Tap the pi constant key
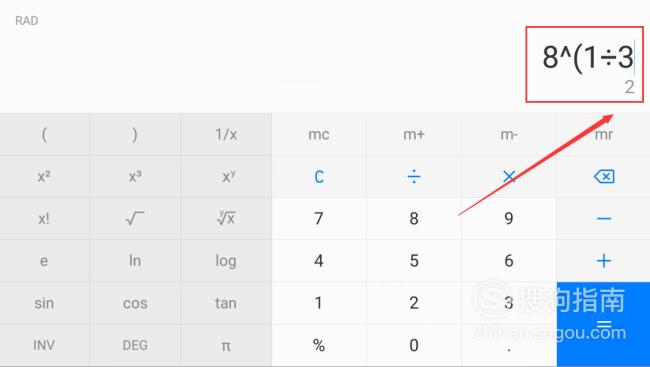The height and width of the screenshot is (367, 650). click(226, 345)
